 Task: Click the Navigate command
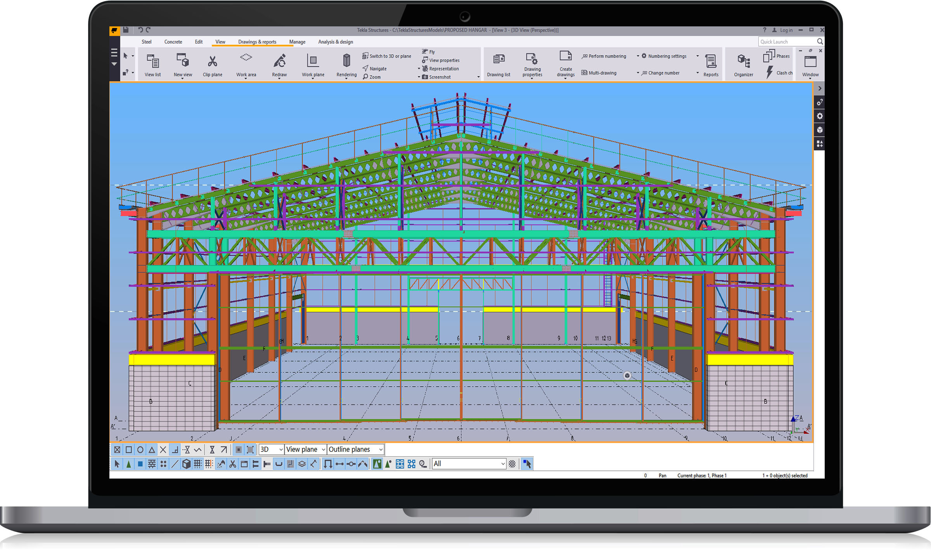(375, 69)
